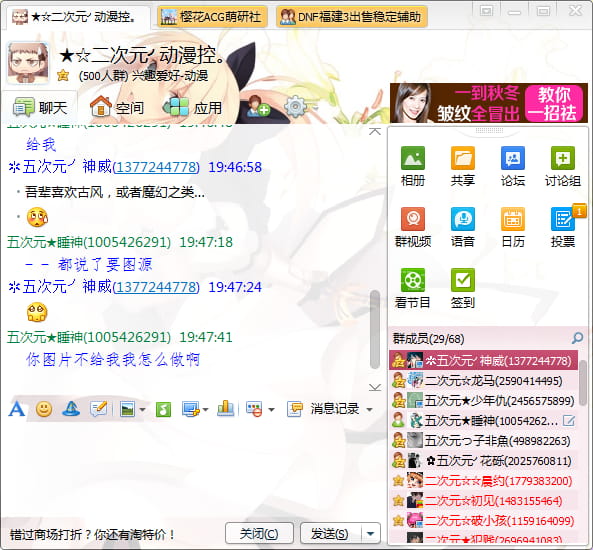Click the 发送(S) send button
Image resolution: width=593 pixels, height=550 pixels.
(x=331, y=534)
